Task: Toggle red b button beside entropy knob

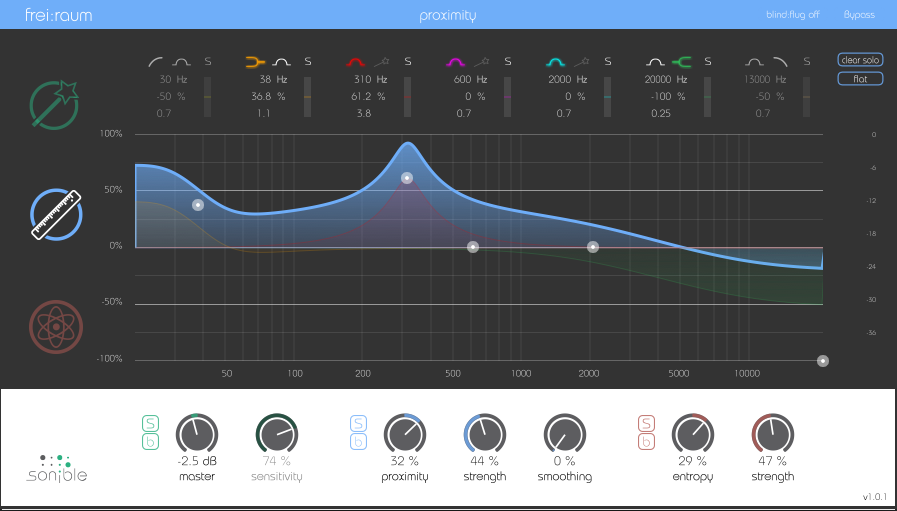Action: coord(646,442)
